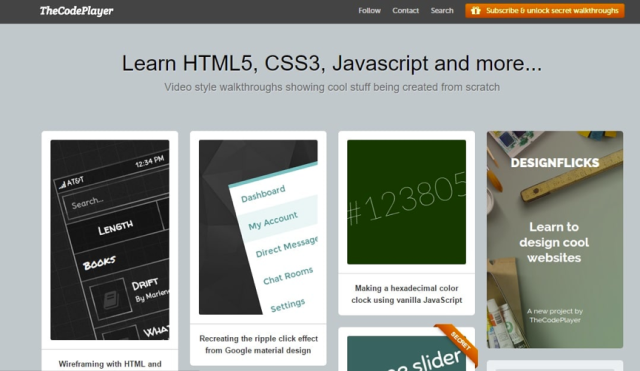Open TheCodePlayer logo homepage link
Screen dimensions: 640x371
pyautogui.click(x=76, y=11)
